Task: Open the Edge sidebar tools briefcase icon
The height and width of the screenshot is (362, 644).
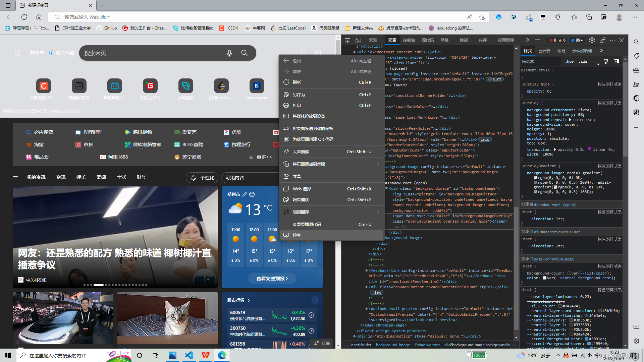Action: (636, 70)
